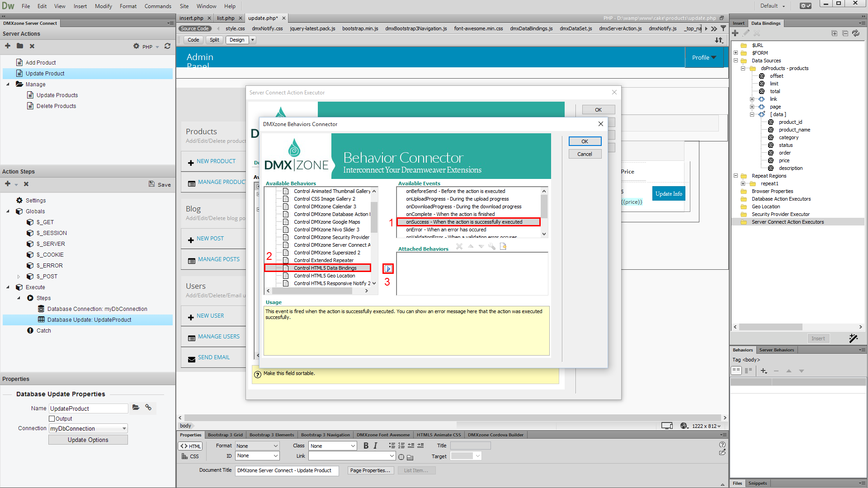
Task: Expand the link node under dsProducts
Action: pos(752,99)
